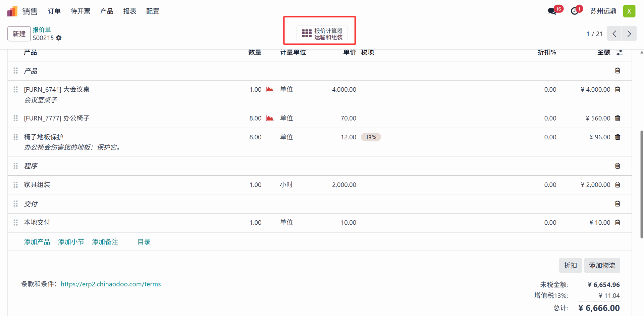Click the quantity field of 家具组装
This screenshot has height=316, width=644.
[255, 185]
